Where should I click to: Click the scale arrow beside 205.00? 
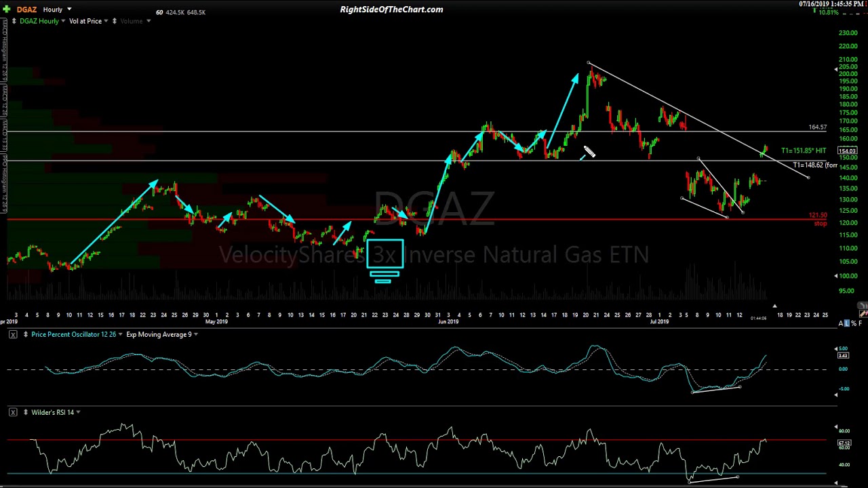(x=835, y=68)
